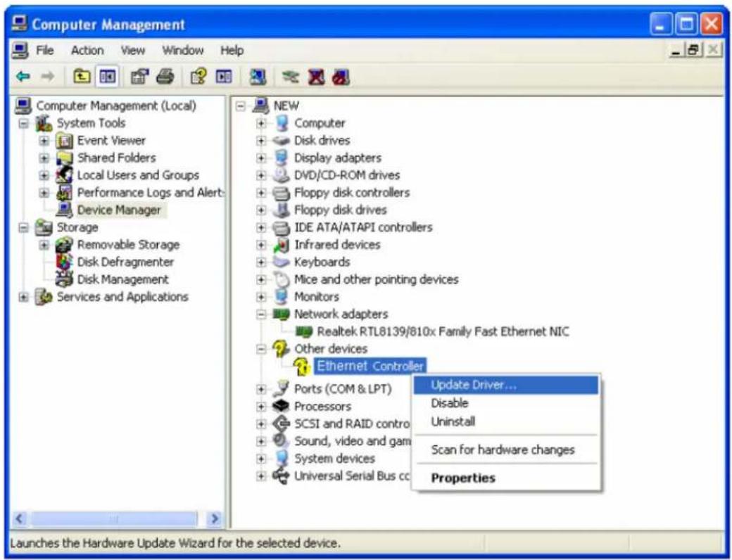Click the Display adapters icon
This screenshot has width=732, height=560.
tap(281, 158)
